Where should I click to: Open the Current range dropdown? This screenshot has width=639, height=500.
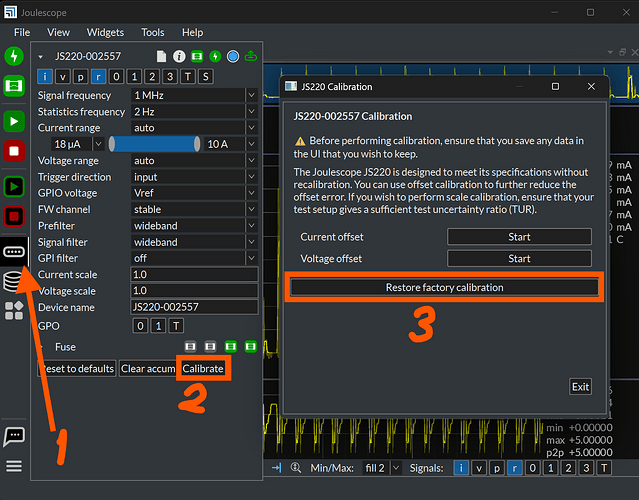coord(194,128)
